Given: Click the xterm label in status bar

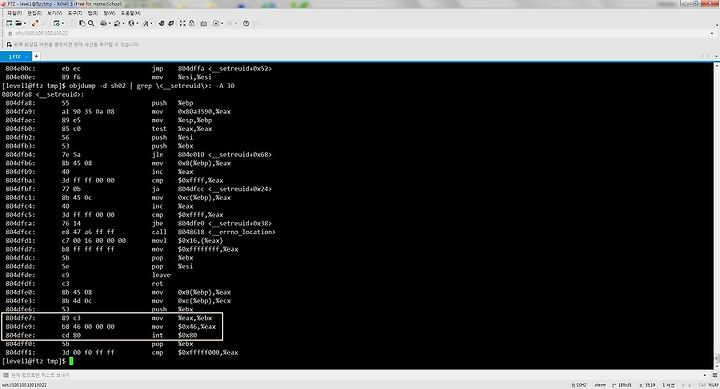Looking at the screenshot, I should click(600, 385).
